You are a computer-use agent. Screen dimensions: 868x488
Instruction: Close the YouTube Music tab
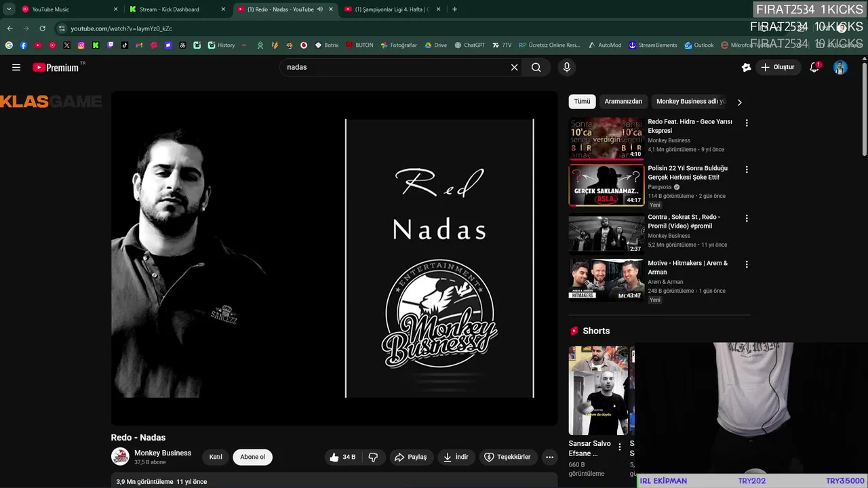pyautogui.click(x=115, y=9)
